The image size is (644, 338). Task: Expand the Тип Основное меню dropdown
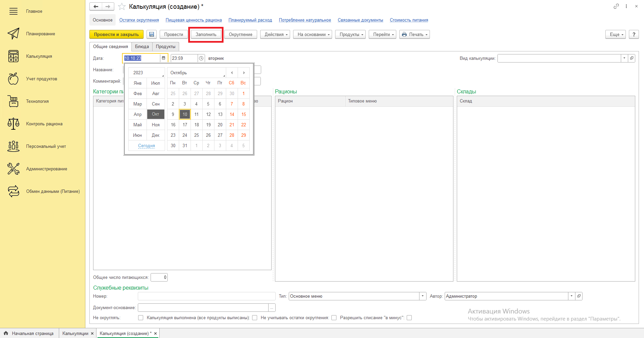[x=422, y=296]
